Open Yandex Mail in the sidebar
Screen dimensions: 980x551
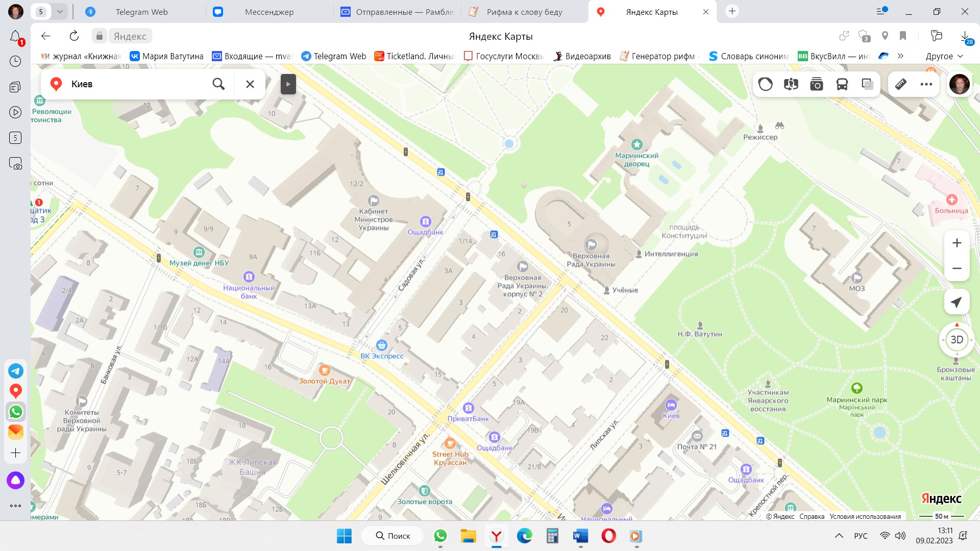coord(15,432)
